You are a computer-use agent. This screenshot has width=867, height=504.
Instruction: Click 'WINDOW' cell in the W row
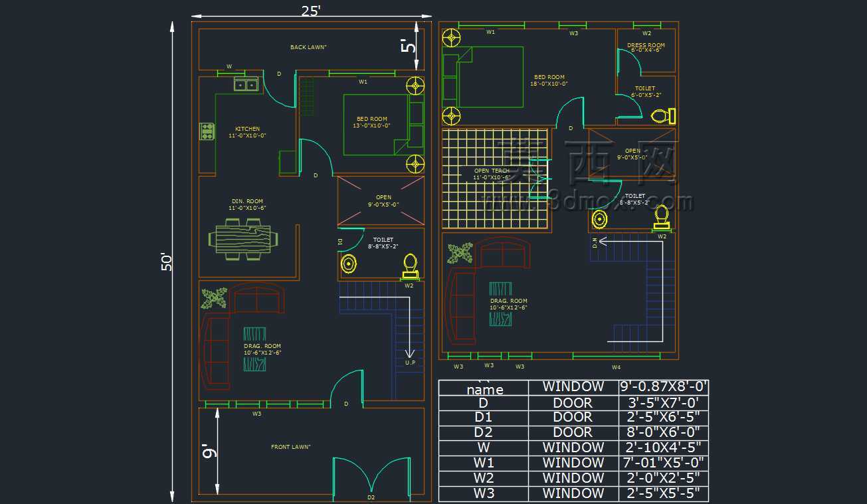(x=573, y=448)
